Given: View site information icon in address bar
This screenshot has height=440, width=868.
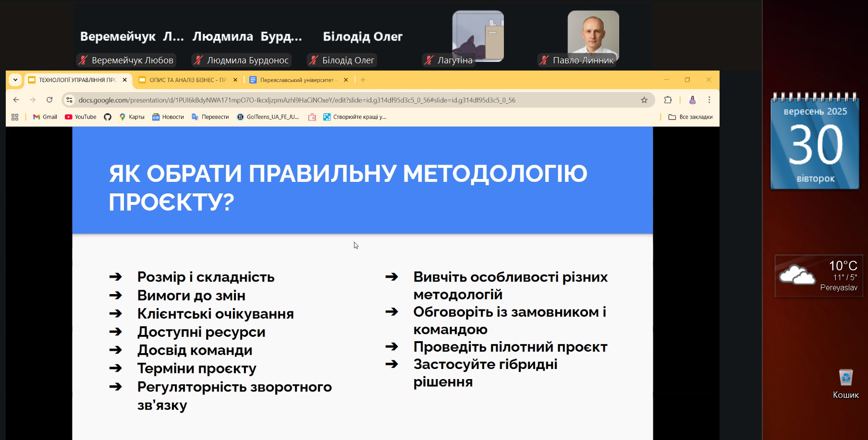Looking at the screenshot, I should 70,100.
